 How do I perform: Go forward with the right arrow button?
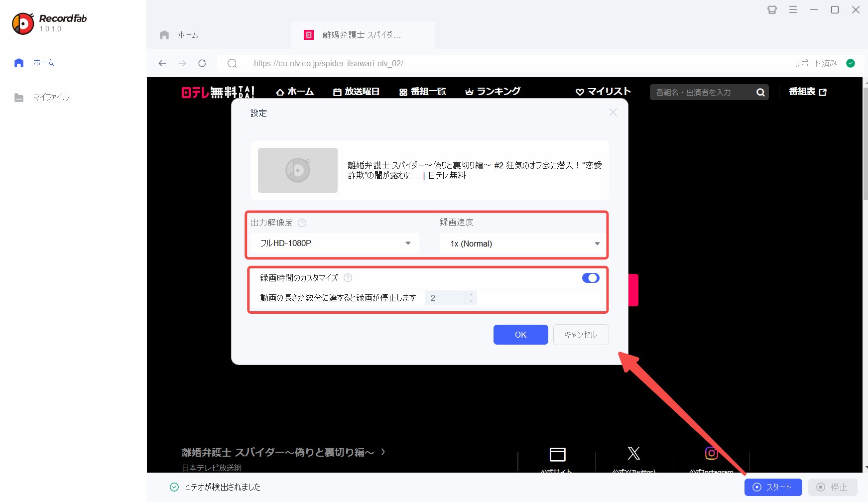182,63
